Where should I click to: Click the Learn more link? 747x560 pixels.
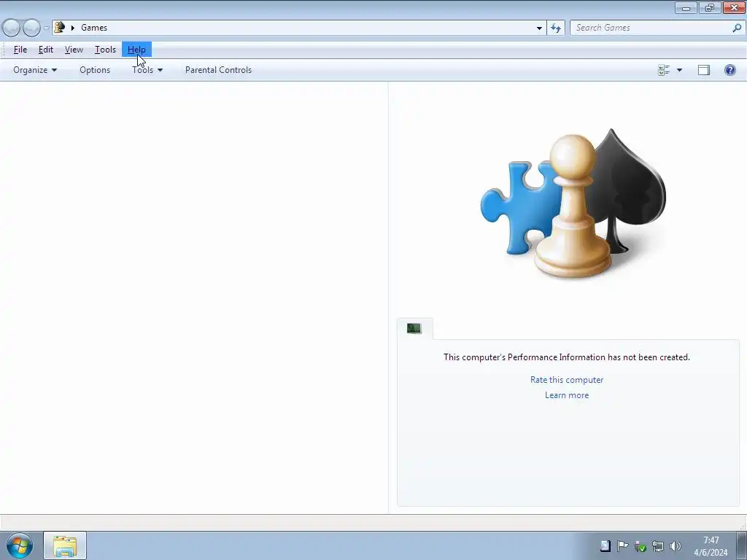tap(566, 395)
